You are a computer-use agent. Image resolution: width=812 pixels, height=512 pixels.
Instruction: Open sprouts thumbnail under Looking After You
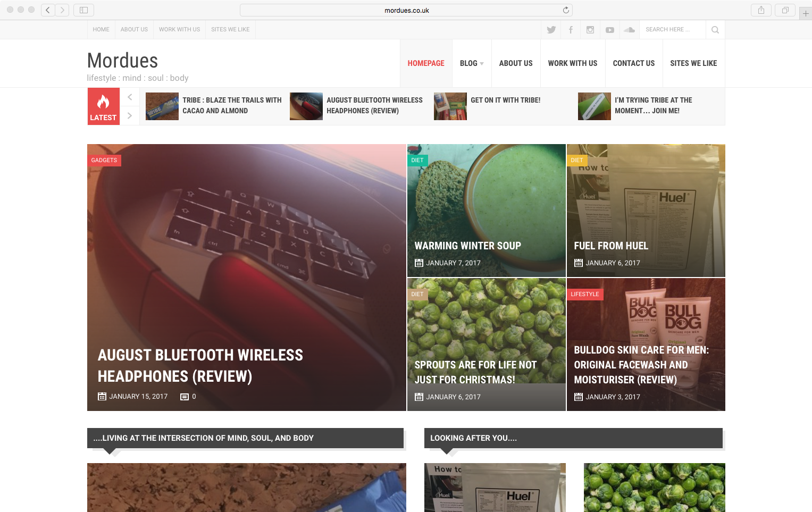tap(655, 488)
